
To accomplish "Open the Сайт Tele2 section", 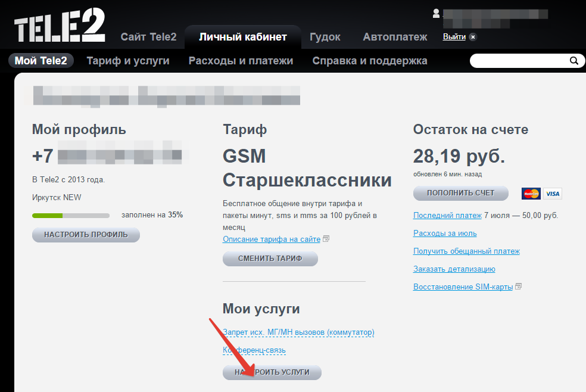I will click(148, 36).
